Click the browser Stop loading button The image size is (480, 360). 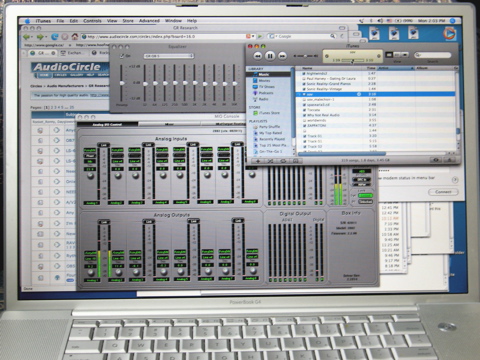pos(65,37)
